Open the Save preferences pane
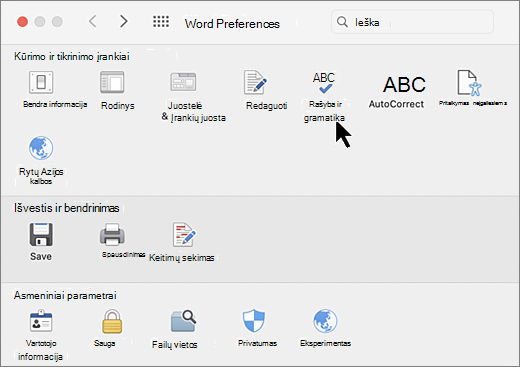 tap(41, 234)
